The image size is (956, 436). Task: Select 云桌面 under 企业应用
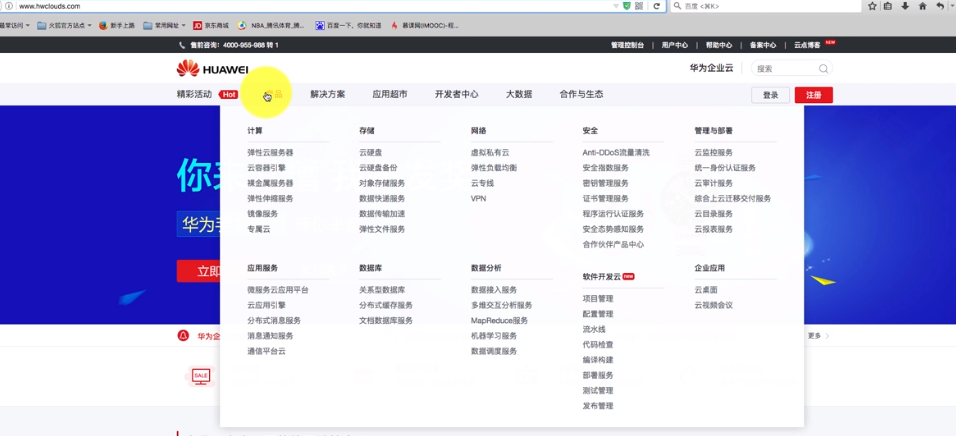(x=706, y=290)
